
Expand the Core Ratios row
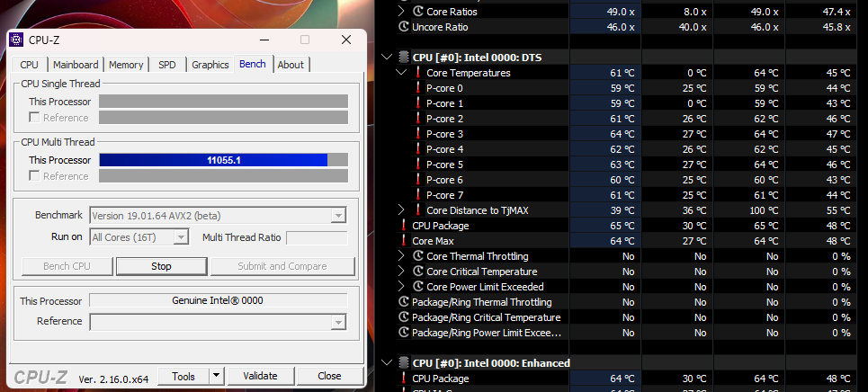point(401,11)
